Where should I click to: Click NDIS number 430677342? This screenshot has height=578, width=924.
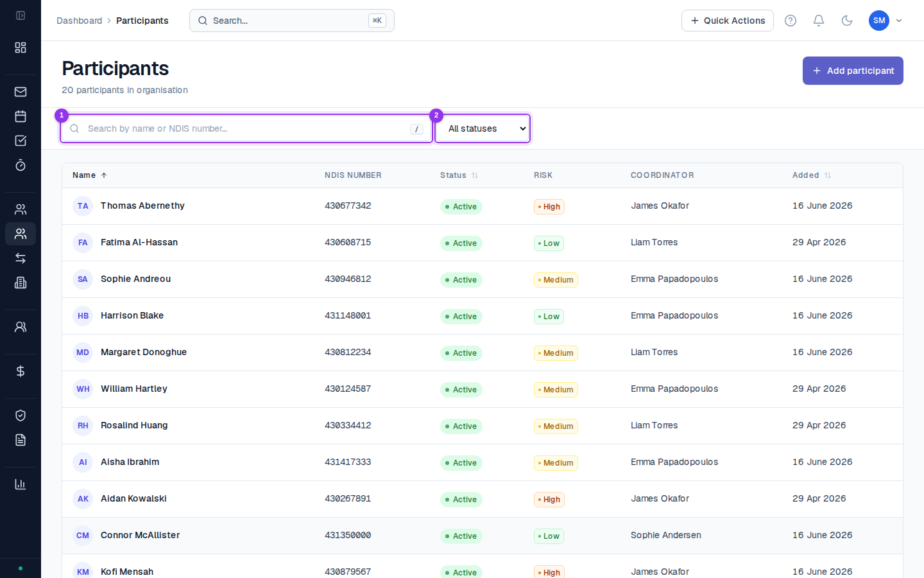348,206
